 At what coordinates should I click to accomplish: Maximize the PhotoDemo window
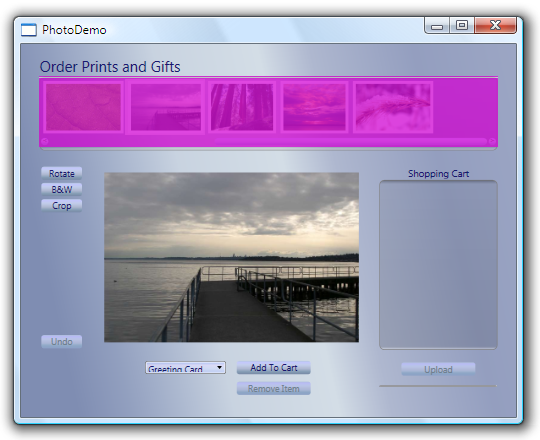point(462,26)
